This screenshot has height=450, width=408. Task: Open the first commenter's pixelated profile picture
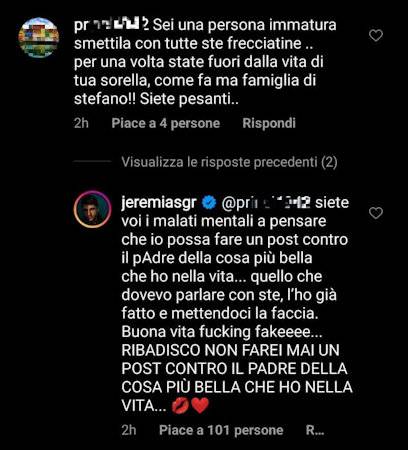pyautogui.click(x=39, y=38)
